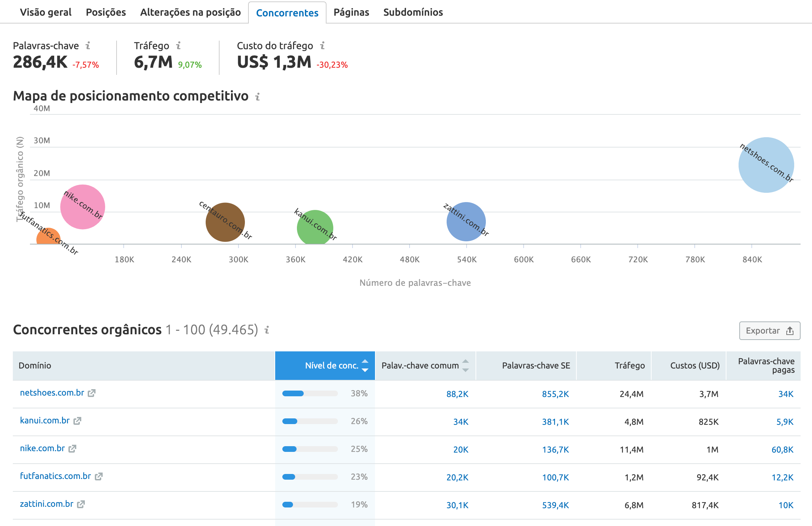812x526 pixels.
Task: Click 381,1K SE keywords for kanui
Action: coord(555,422)
